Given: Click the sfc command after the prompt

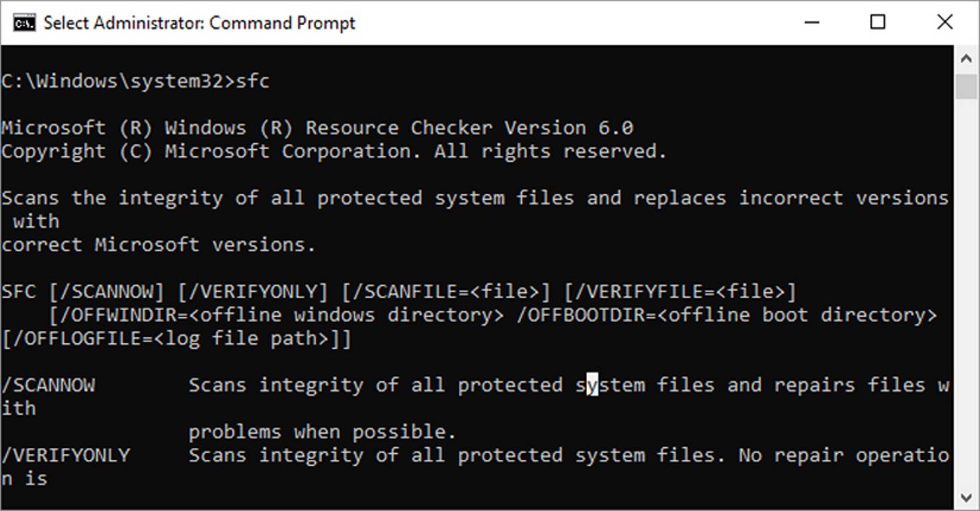Looking at the screenshot, I should pos(255,80).
